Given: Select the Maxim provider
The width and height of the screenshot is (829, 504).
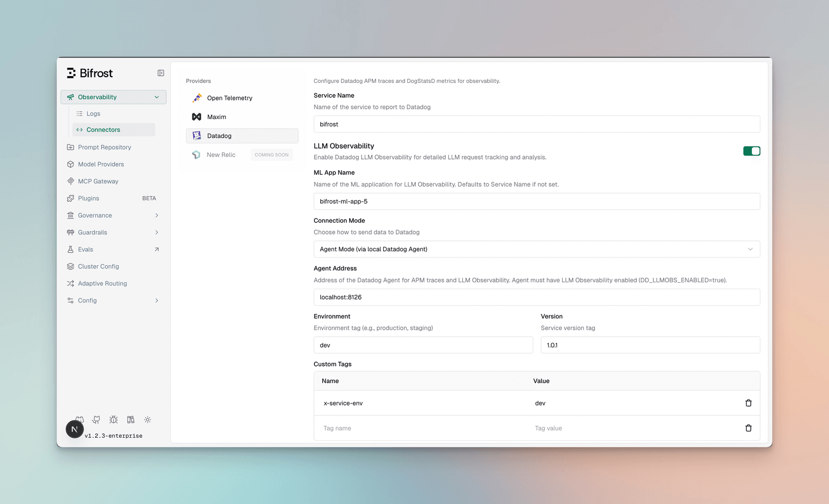Looking at the screenshot, I should (x=242, y=117).
